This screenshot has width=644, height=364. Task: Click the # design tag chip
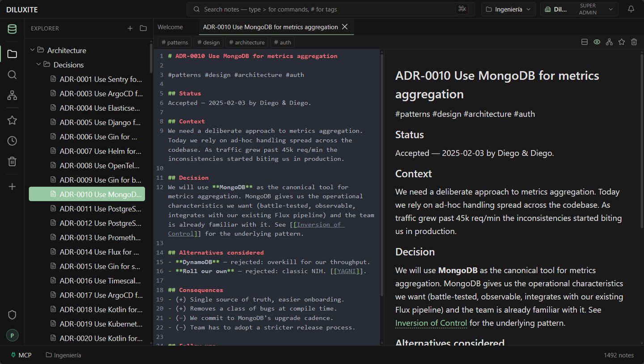[x=209, y=42]
